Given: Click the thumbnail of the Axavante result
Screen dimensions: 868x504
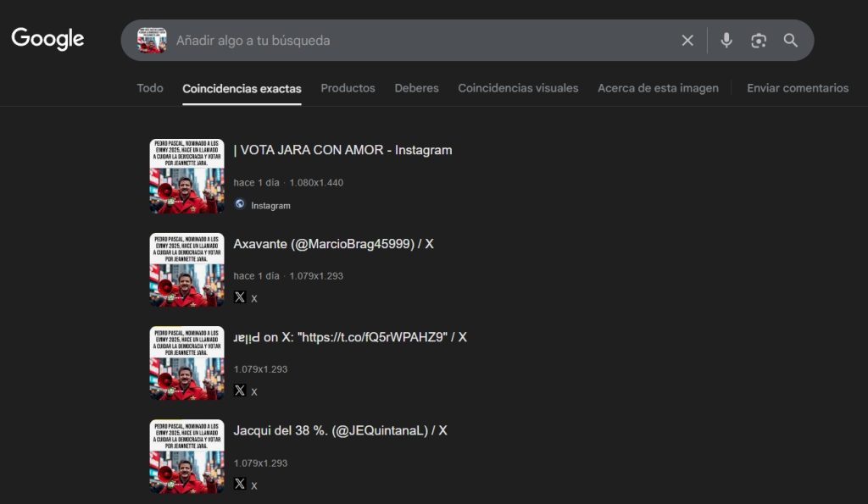Looking at the screenshot, I should click(x=187, y=270).
